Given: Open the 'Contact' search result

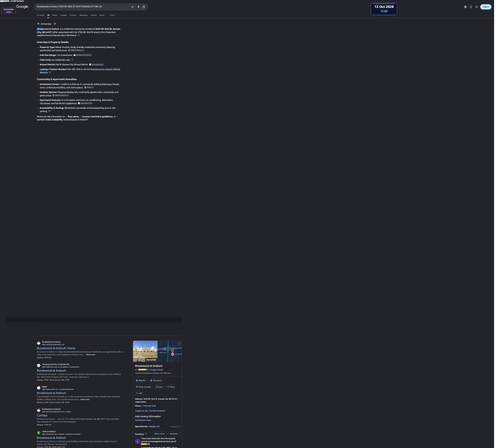Looking at the screenshot, I should (x=42, y=415).
